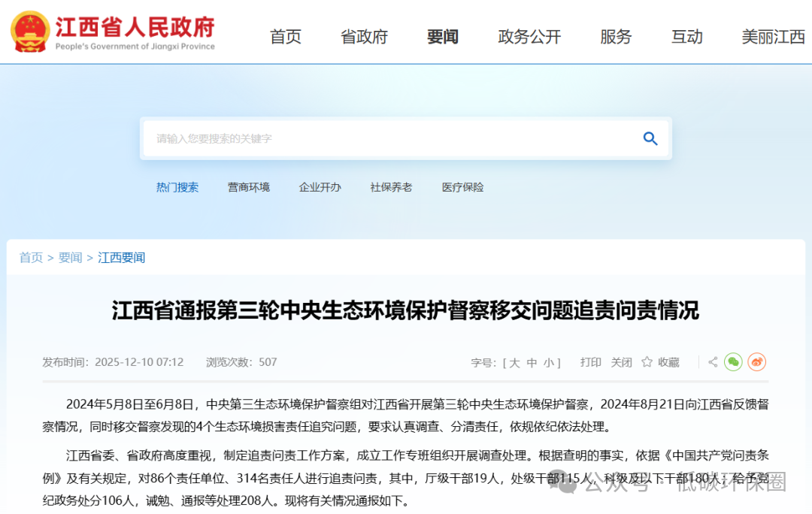Click the 营商环境 hot search link
This screenshot has height=514, width=812.
tap(249, 187)
